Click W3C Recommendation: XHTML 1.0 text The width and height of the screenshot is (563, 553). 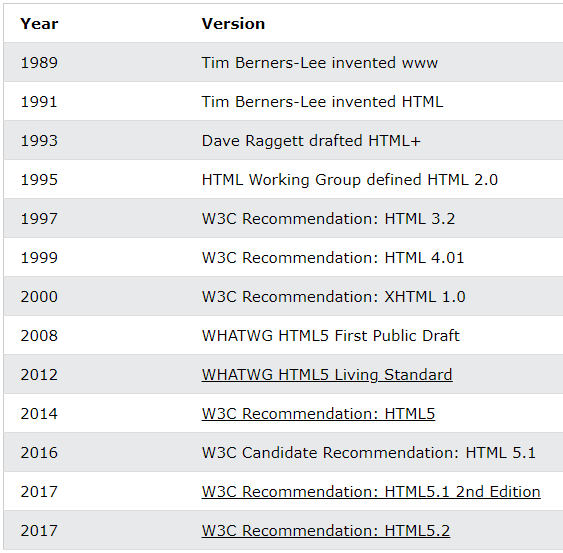(x=333, y=297)
